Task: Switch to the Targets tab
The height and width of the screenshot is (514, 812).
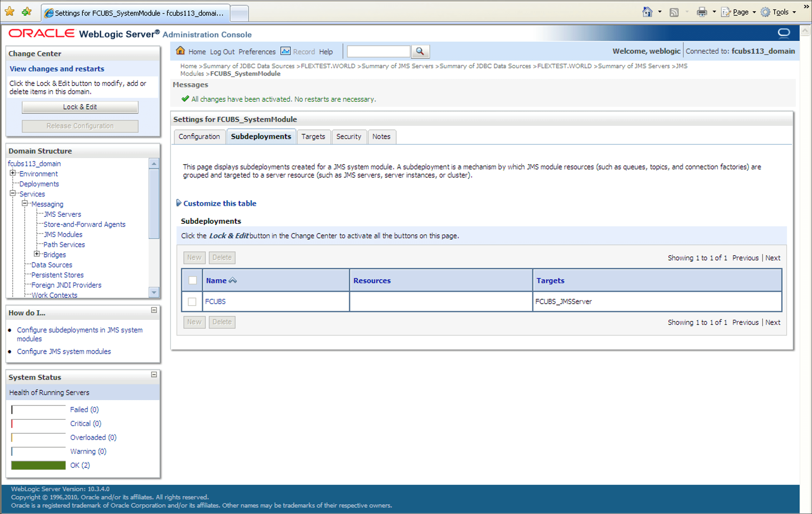Action: (x=313, y=137)
